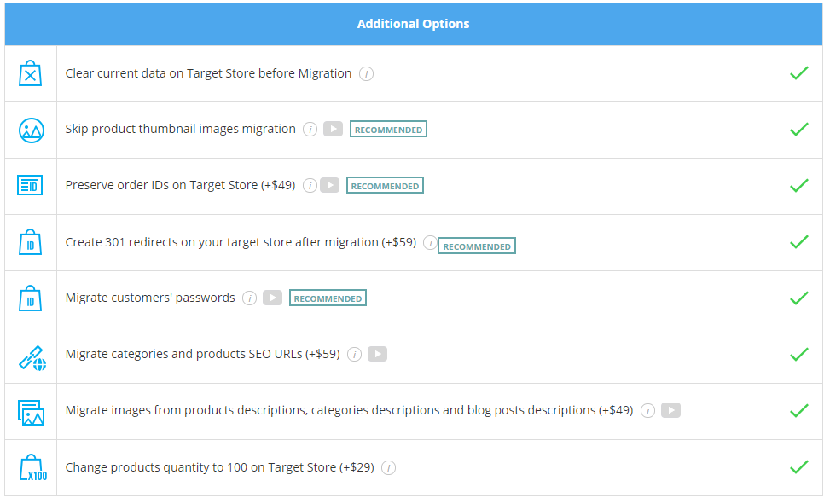Select the SEO URLs link icon
This screenshot has height=504, width=824.
29,353
